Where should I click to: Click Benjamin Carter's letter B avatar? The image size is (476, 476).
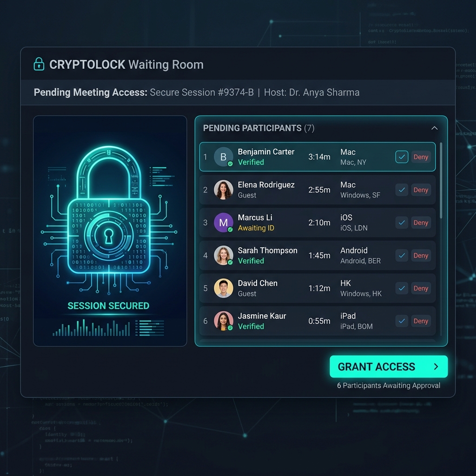(223, 157)
